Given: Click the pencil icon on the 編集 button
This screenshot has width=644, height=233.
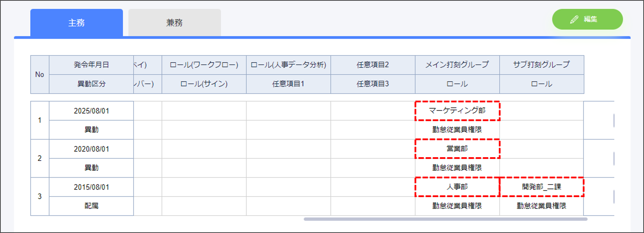Looking at the screenshot, I should tap(574, 19).
